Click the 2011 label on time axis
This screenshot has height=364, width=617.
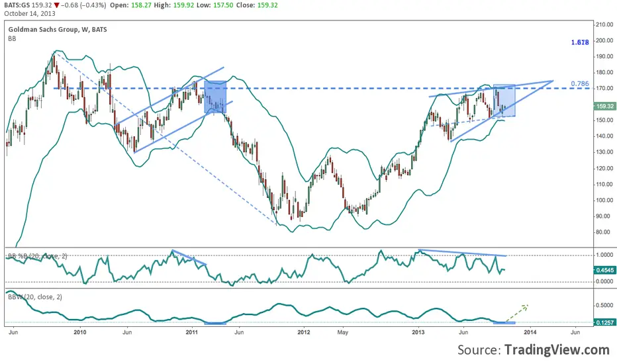[x=191, y=332]
